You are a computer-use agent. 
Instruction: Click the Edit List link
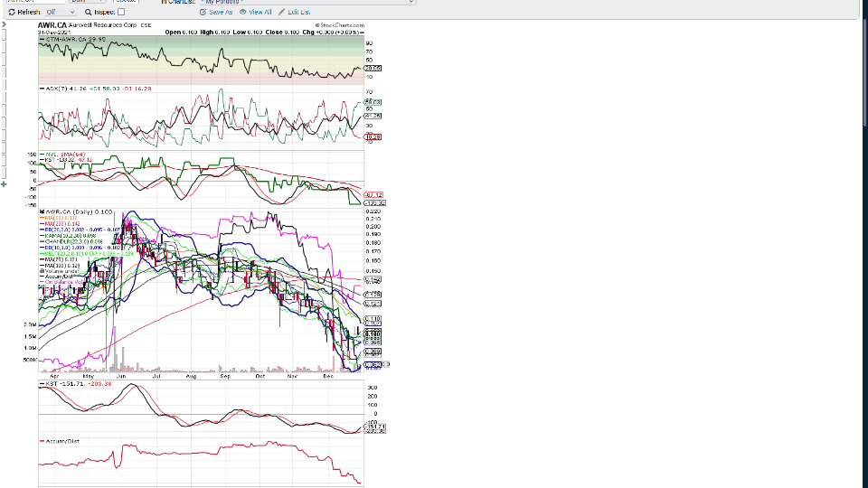click(299, 12)
